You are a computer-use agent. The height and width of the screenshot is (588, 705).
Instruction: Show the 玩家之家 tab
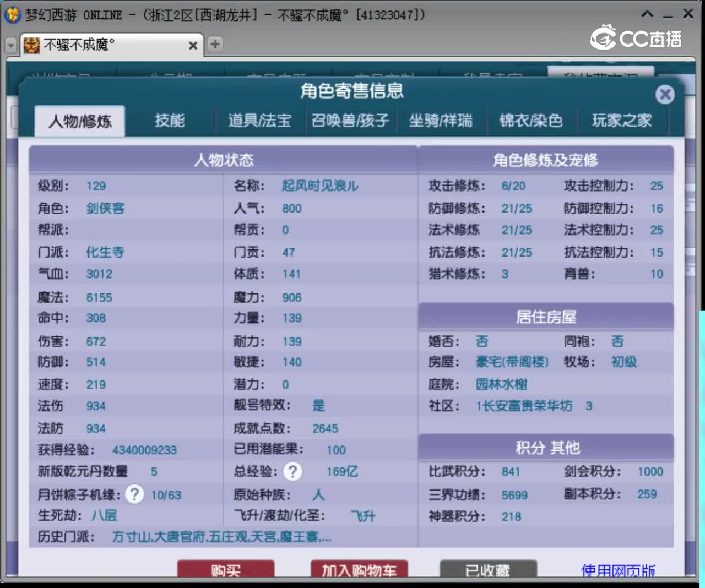pyautogui.click(x=622, y=121)
